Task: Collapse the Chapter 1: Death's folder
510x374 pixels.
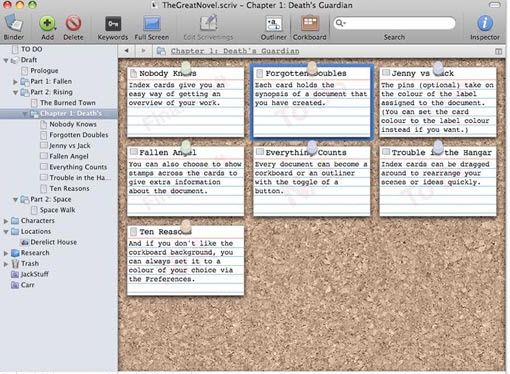Action: tap(25, 114)
